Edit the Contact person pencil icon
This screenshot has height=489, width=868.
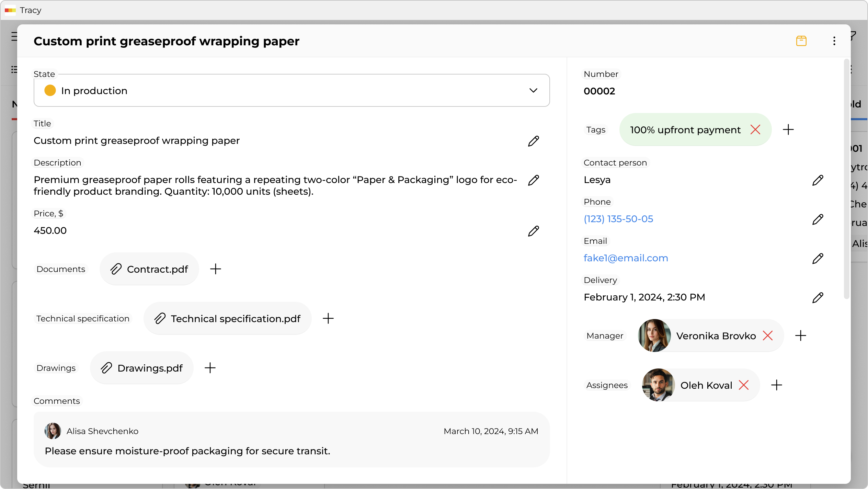point(818,180)
